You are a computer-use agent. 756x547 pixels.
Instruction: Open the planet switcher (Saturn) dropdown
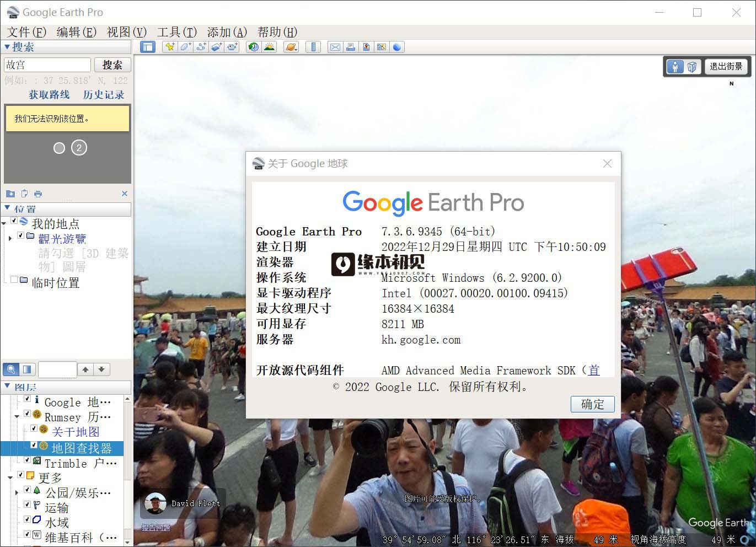click(x=291, y=47)
